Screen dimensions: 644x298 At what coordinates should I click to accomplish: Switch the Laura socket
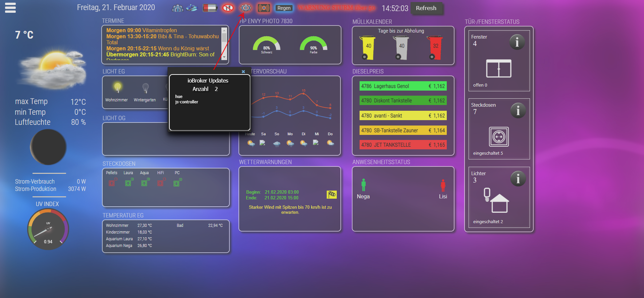pyautogui.click(x=128, y=183)
